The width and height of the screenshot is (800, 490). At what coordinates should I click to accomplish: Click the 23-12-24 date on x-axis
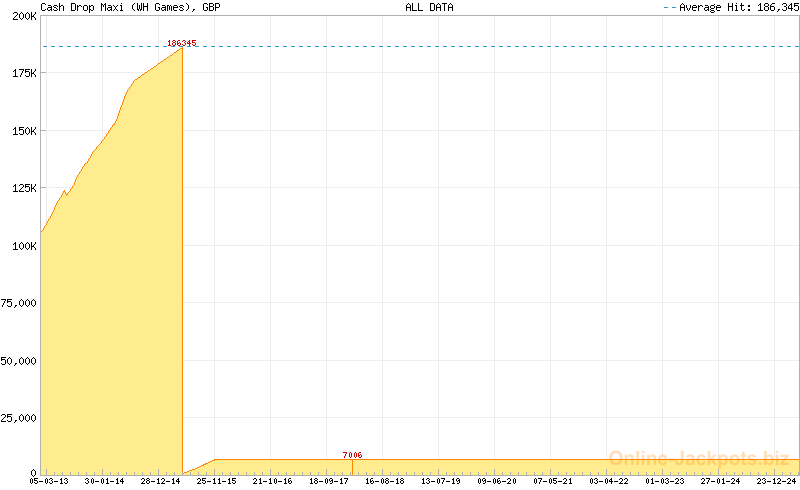pyautogui.click(x=777, y=481)
